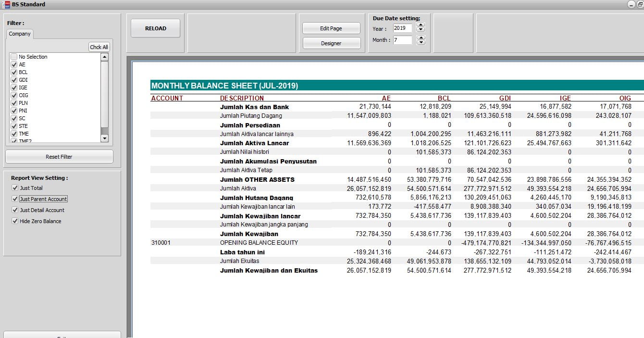Viewport: 644px width, 338px height.
Task: Select the Jumlah Kewajiban lancar lain label
Action: 258,207
